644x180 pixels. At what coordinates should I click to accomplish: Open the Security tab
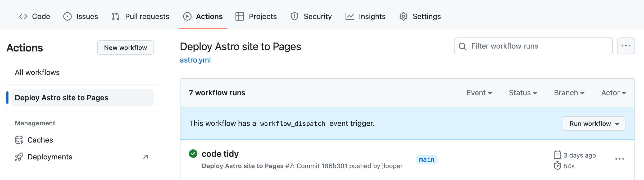[311, 16]
